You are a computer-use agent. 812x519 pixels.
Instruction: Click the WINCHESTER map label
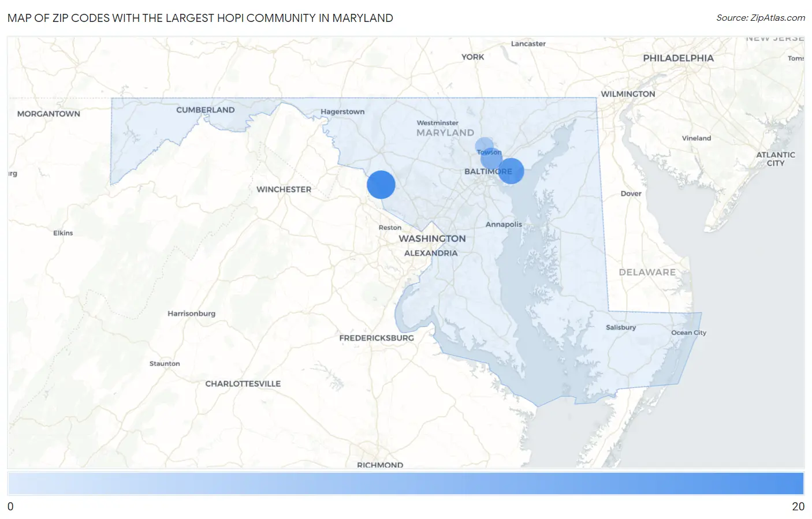click(284, 189)
